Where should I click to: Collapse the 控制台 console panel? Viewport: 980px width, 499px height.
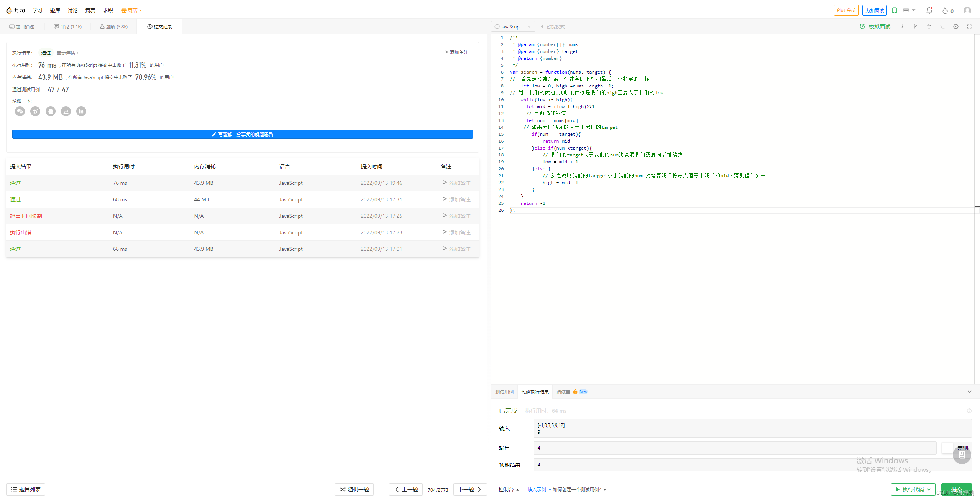click(x=517, y=489)
